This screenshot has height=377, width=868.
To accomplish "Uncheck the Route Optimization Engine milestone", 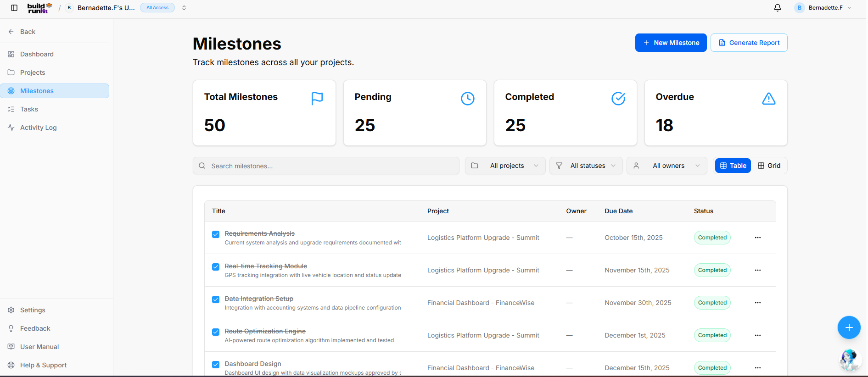I will click(x=216, y=332).
